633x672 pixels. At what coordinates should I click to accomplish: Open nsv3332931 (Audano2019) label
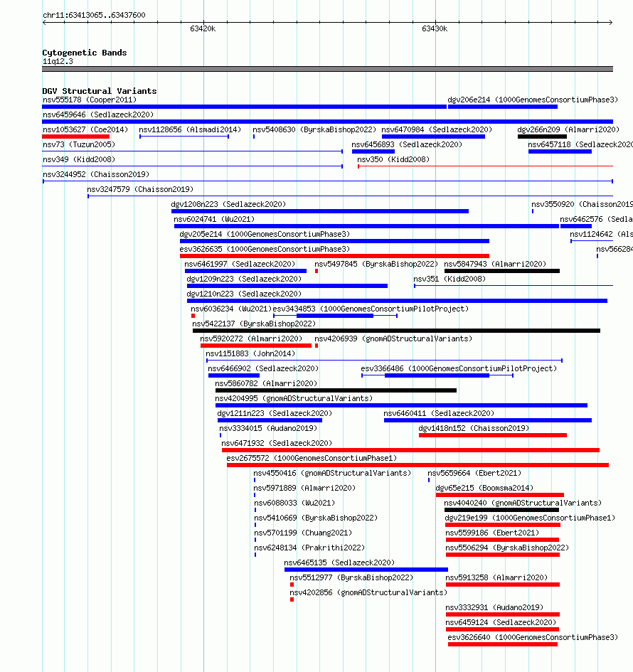tap(494, 608)
